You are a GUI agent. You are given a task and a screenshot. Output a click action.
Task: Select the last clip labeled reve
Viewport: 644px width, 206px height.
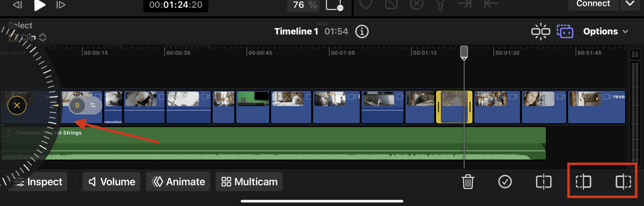(597, 107)
